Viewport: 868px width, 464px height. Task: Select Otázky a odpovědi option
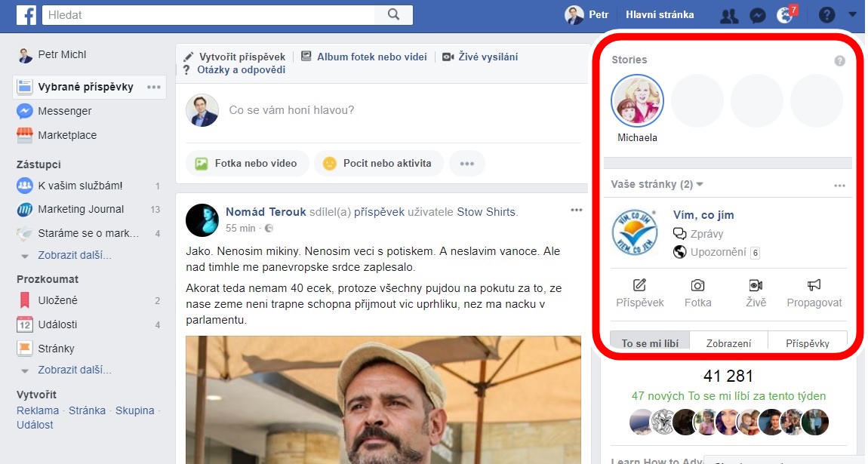pyautogui.click(x=235, y=70)
